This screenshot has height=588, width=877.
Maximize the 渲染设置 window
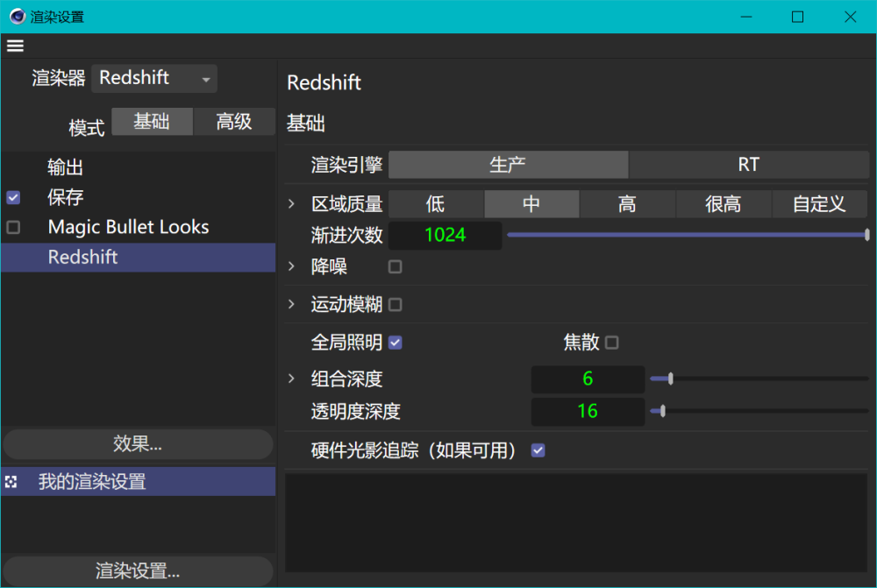click(x=797, y=17)
